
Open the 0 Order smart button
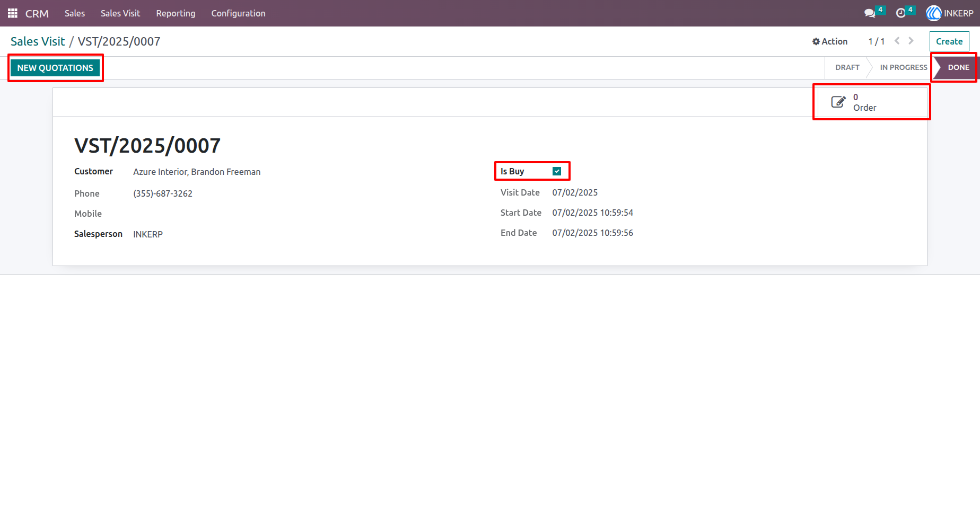pyautogui.click(x=872, y=102)
